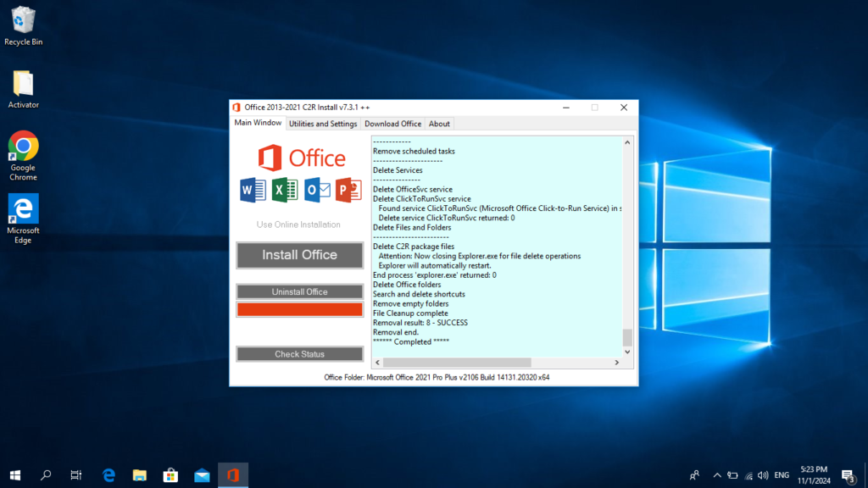Click the Uninstall Office button

coord(299,291)
